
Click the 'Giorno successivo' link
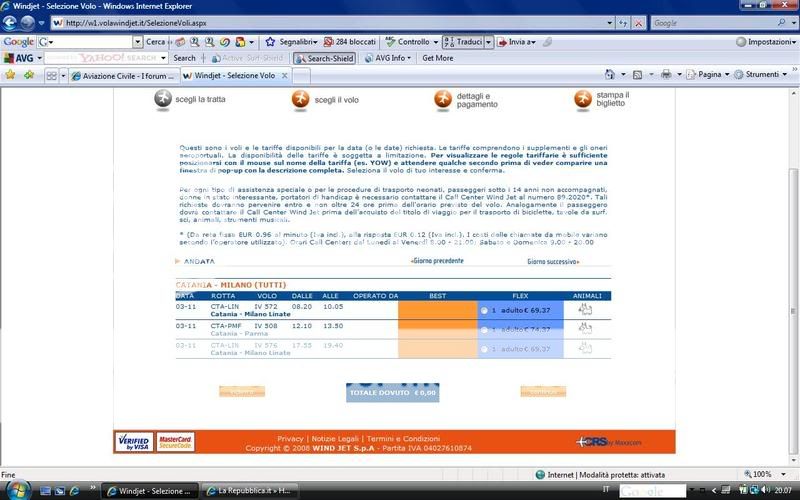[555, 261]
